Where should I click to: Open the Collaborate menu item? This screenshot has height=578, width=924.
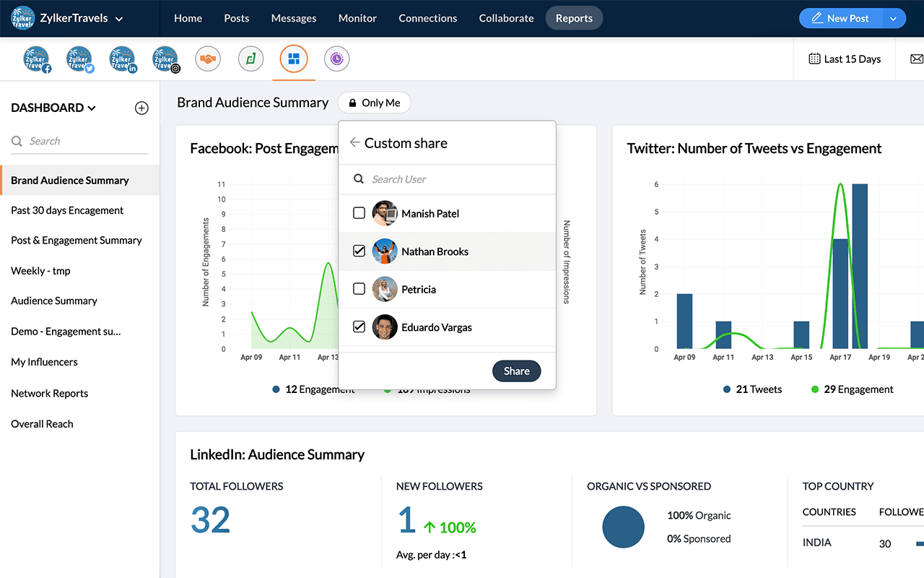pos(507,19)
